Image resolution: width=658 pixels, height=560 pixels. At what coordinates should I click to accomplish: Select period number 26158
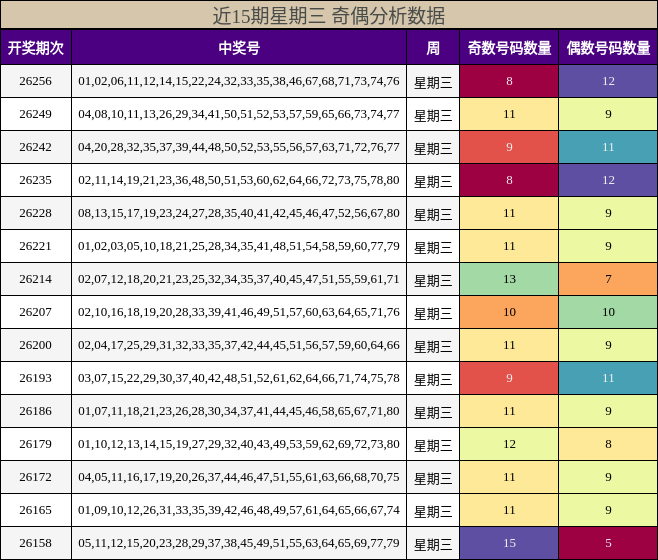(x=36, y=543)
